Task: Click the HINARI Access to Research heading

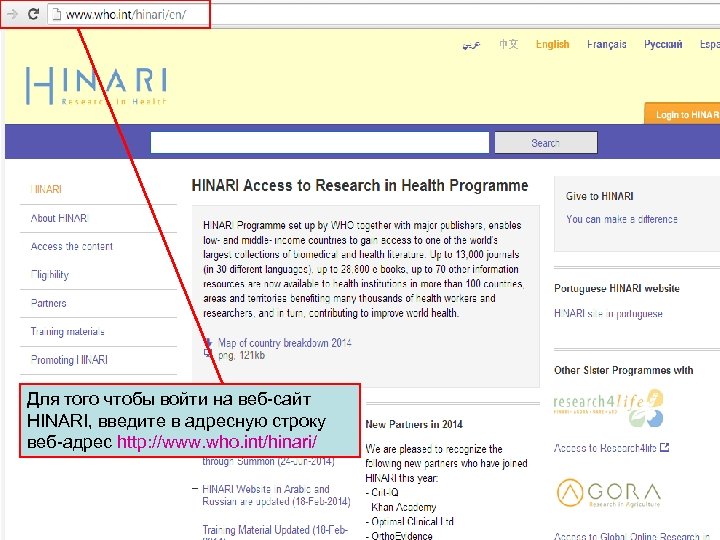Action: coord(360,186)
